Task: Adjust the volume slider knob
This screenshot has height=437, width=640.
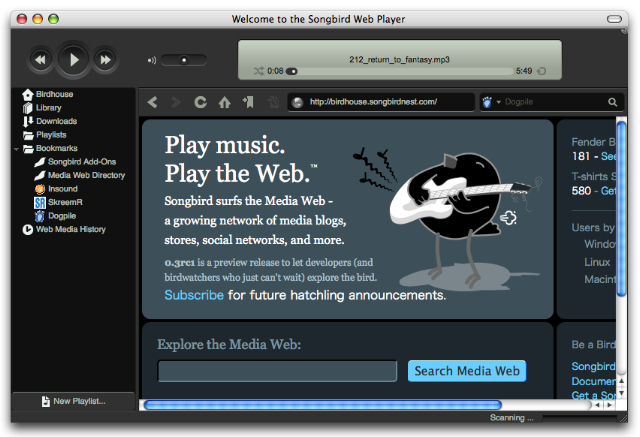Action: coord(184,60)
